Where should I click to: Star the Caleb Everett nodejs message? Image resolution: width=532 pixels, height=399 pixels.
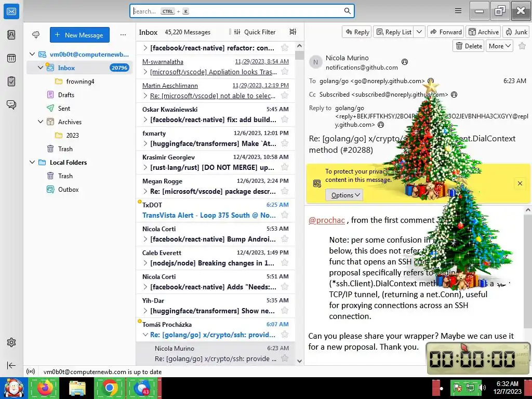pos(285,262)
